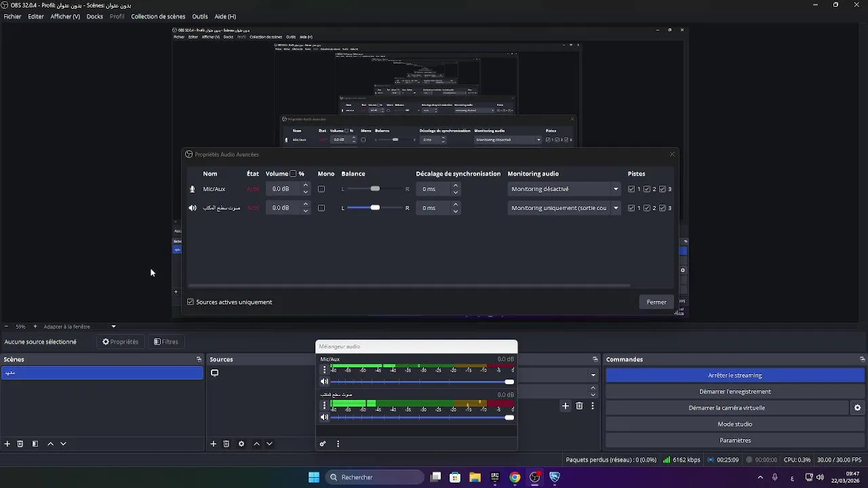Uncheck track 3 for Mic/Aux
This screenshot has height=488, width=868.
pos(663,189)
